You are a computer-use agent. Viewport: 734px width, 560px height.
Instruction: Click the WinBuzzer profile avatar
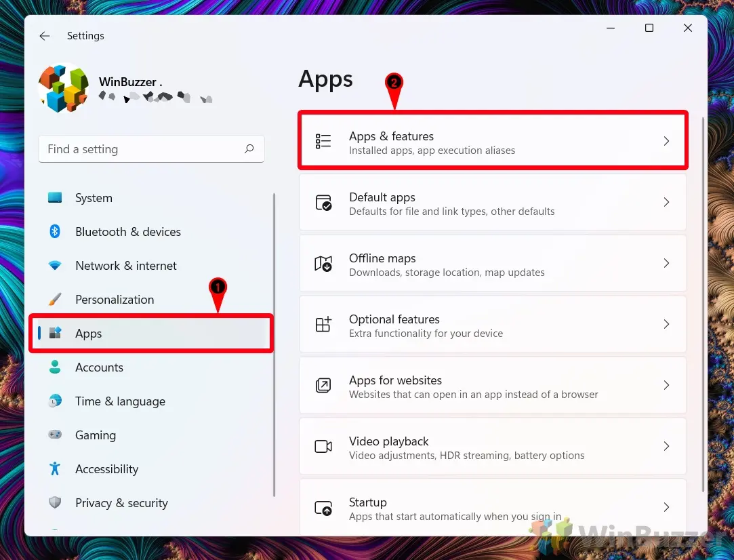click(64, 88)
